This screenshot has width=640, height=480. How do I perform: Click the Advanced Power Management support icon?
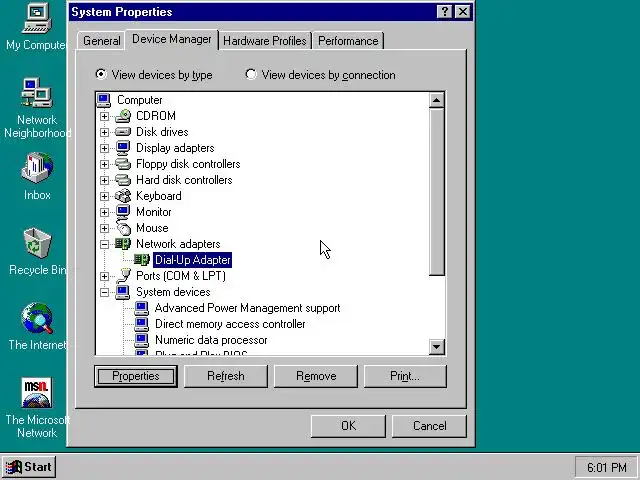click(x=142, y=308)
